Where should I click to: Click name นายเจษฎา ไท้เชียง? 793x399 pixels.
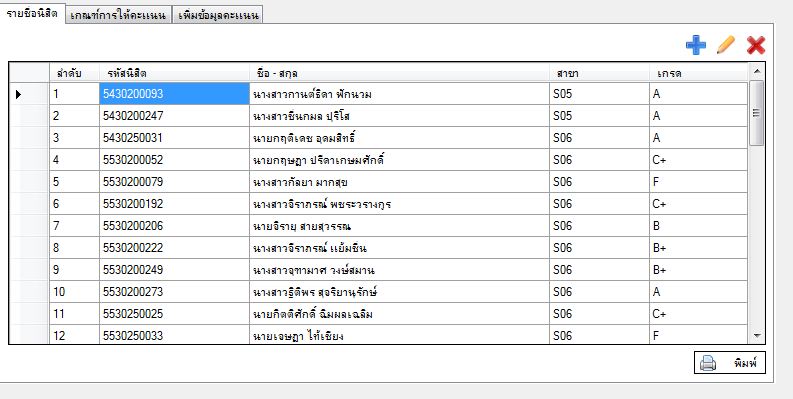(400, 335)
